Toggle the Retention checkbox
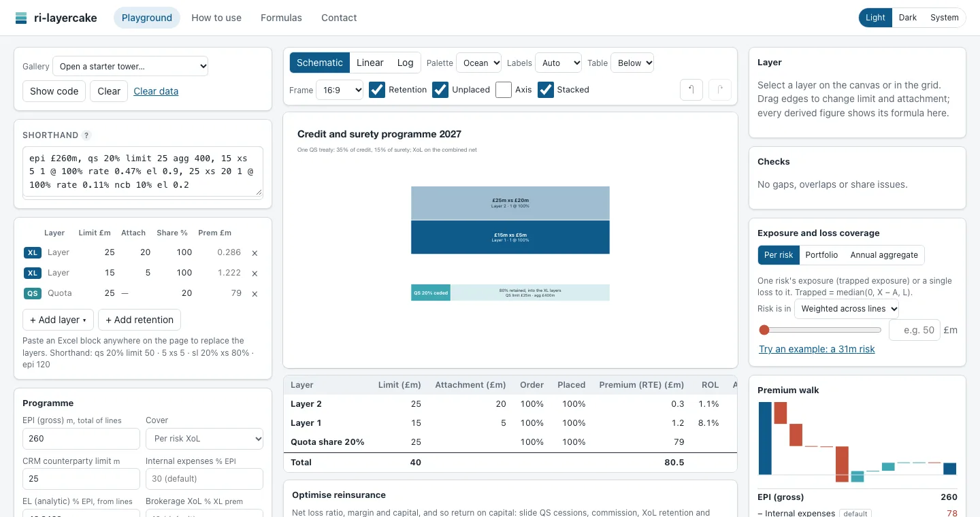 [x=377, y=89]
